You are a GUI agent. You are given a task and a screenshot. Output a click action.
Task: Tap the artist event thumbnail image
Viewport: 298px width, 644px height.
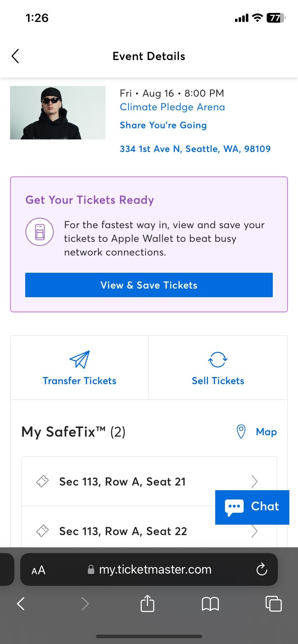[x=58, y=112]
